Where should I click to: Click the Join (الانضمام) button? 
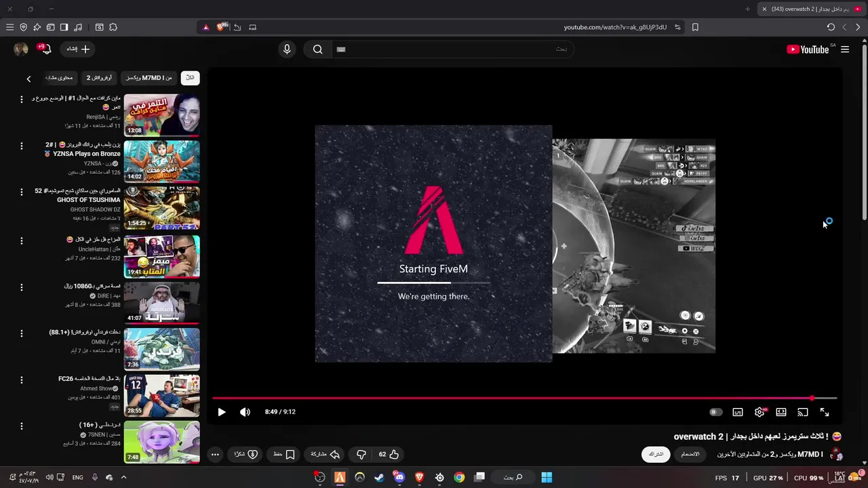point(690,454)
